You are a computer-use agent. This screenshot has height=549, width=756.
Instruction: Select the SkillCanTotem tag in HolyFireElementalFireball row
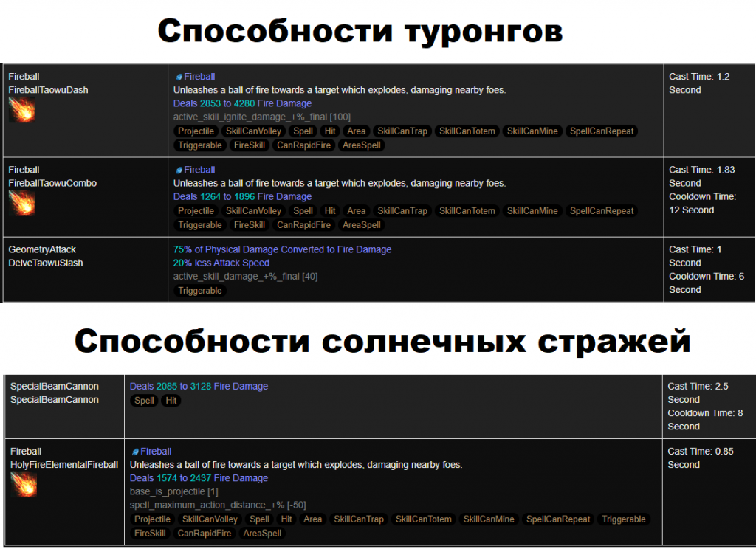[423, 519]
